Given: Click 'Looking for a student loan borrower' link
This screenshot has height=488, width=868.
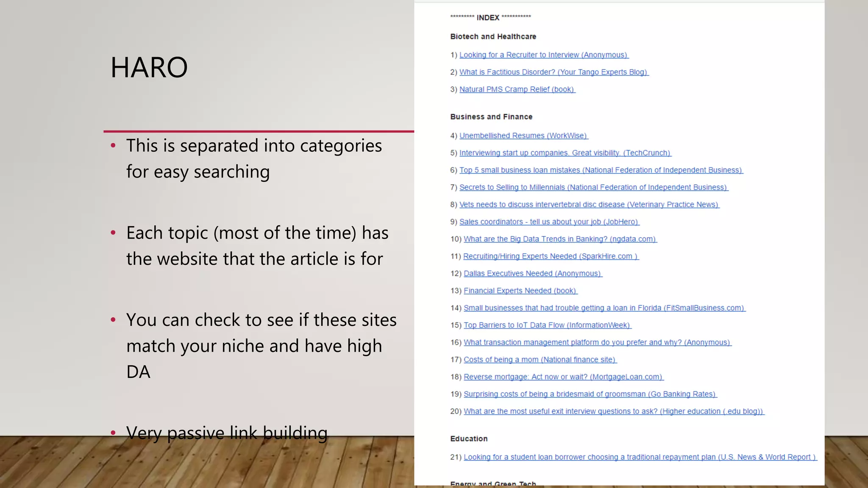Looking at the screenshot, I should [640, 457].
